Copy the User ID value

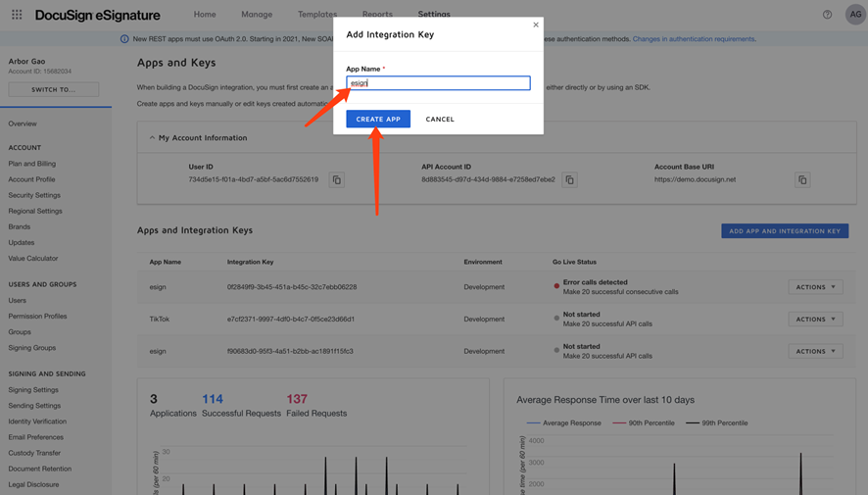pos(337,180)
